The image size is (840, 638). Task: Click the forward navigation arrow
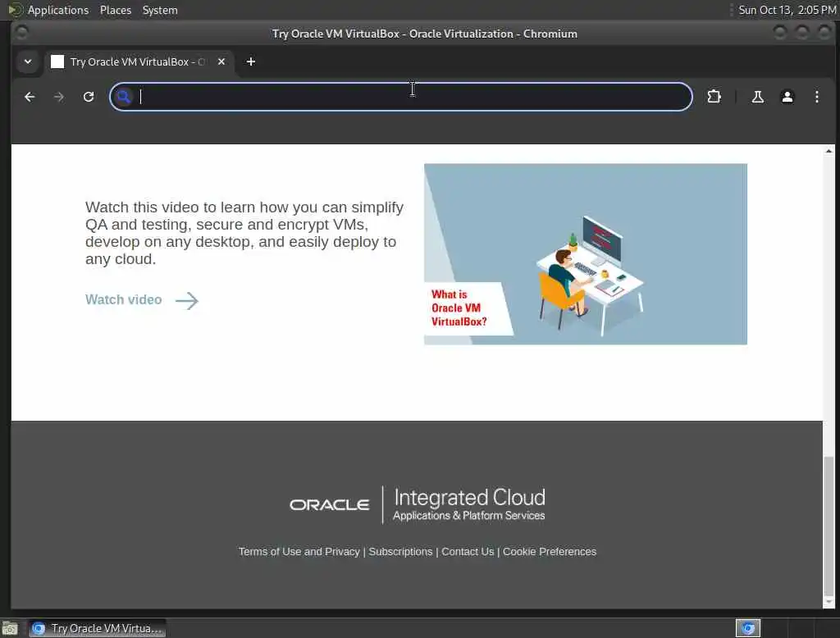pos(59,97)
